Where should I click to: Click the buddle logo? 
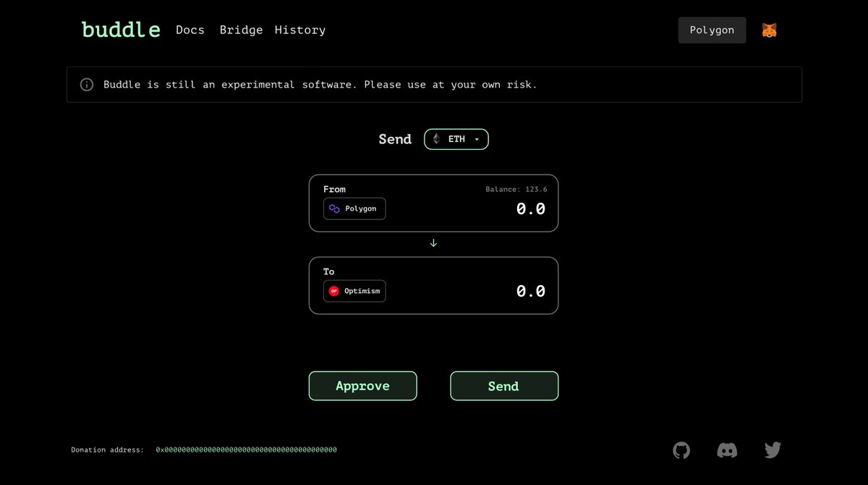[x=121, y=30]
